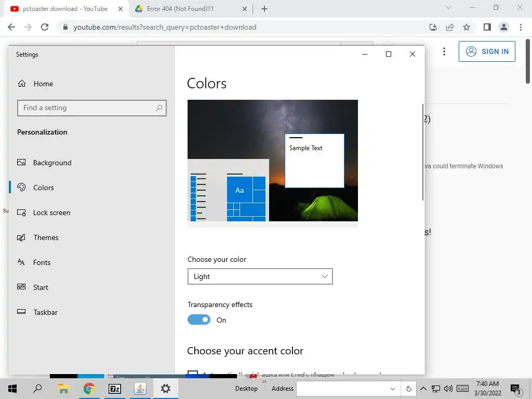
Task: Open YouTube settings three-dot menu
Action: [444, 51]
